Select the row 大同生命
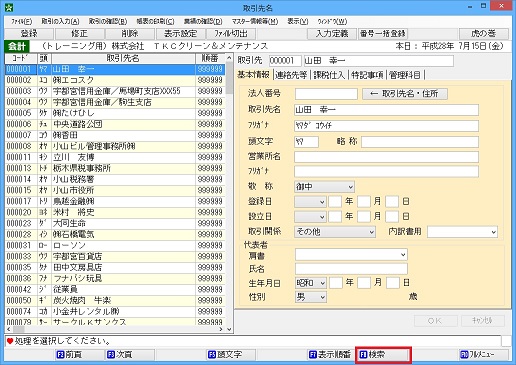The width and height of the screenshot is (516, 365). point(115,223)
